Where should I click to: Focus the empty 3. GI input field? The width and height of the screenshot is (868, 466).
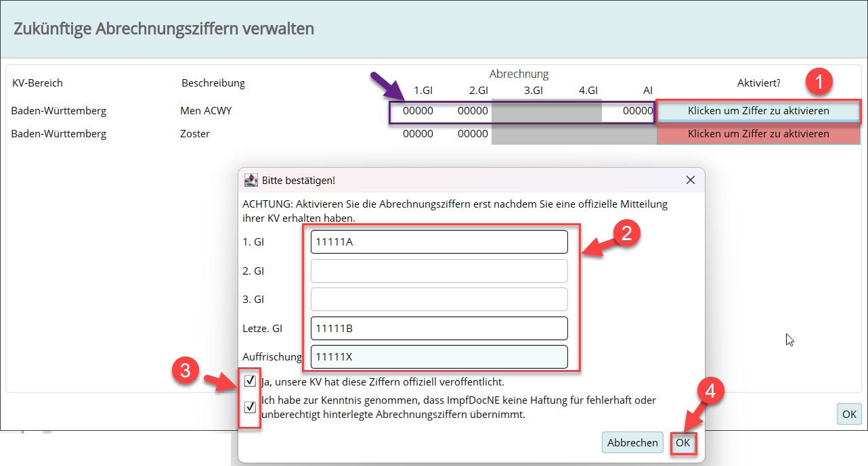[x=439, y=299]
